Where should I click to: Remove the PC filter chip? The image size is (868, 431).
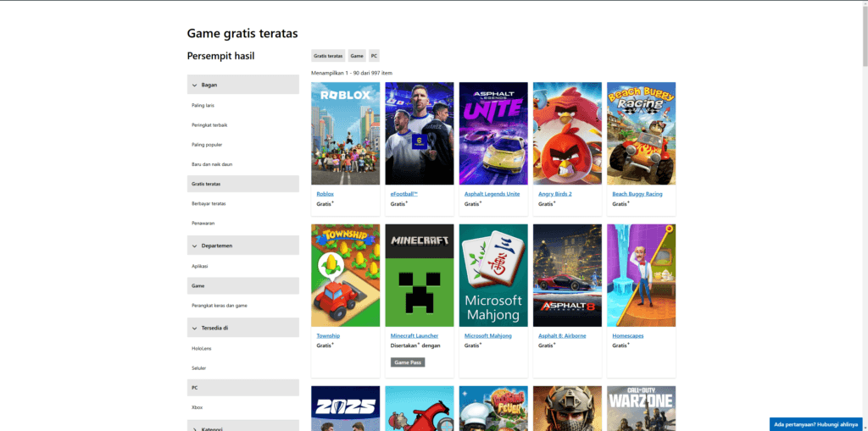tap(374, 56)
